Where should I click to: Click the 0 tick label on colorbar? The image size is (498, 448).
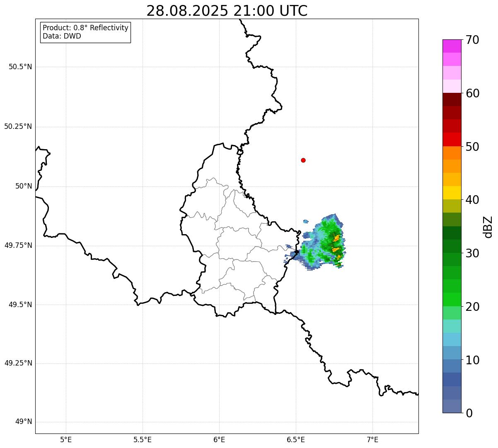tap(469, 413)
